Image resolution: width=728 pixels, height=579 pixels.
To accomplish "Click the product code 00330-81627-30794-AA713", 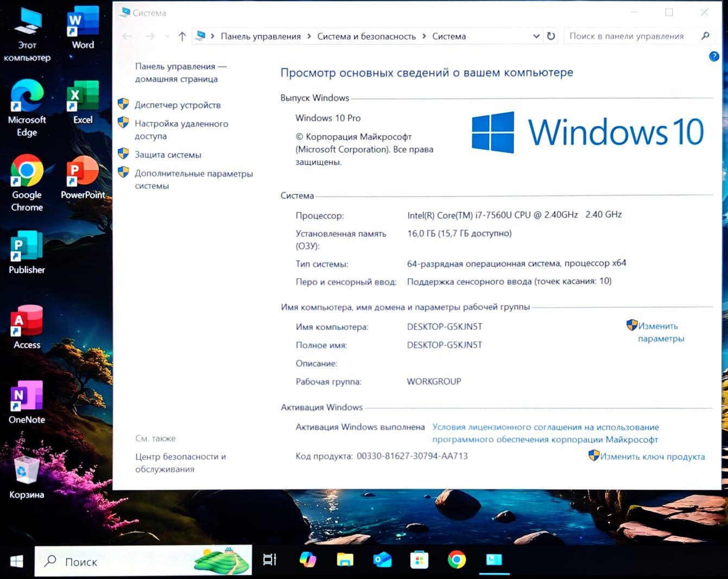I will point(412,456).
